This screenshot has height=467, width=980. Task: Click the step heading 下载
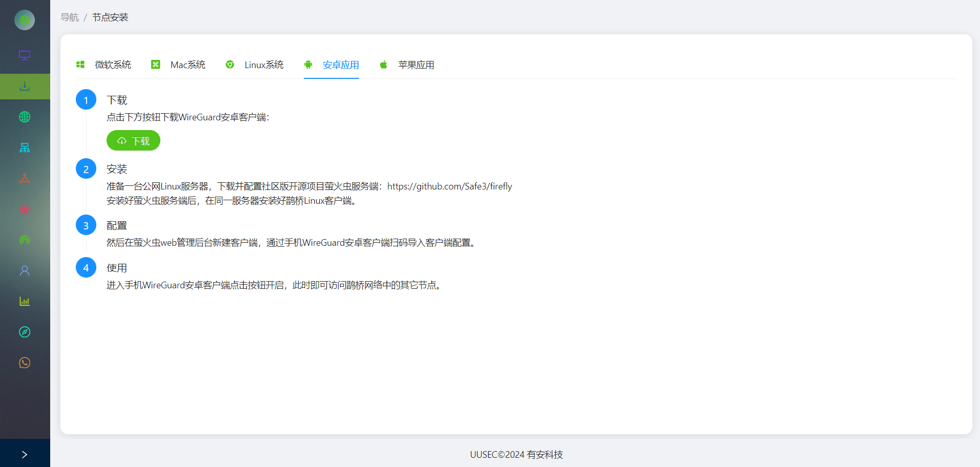[x=117, y=100]
